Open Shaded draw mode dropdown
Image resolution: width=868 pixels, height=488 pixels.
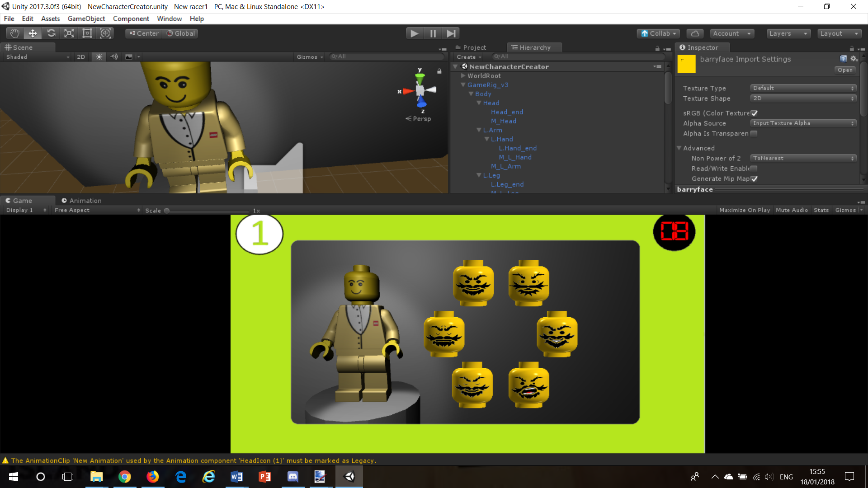[38, 56]
